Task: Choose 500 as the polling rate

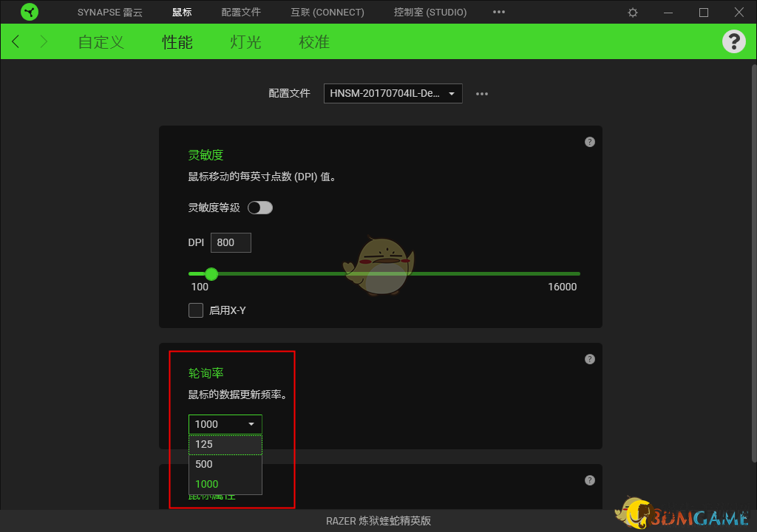Action: pos(225,464)
